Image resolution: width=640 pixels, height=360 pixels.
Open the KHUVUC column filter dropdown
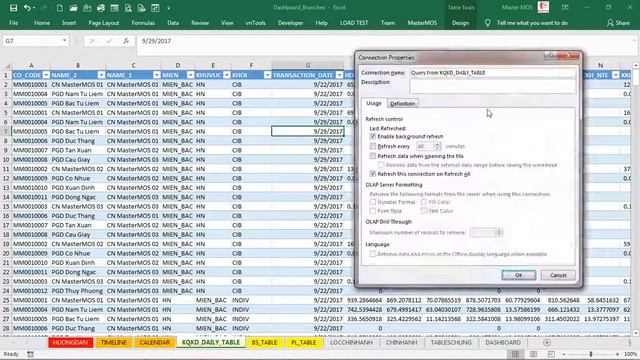point(227,75)
